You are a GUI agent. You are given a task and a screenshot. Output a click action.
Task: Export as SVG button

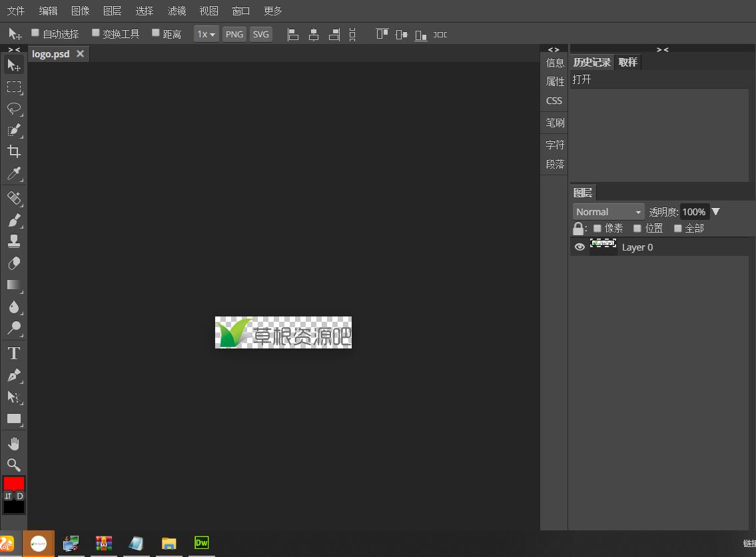coord(261,34)
